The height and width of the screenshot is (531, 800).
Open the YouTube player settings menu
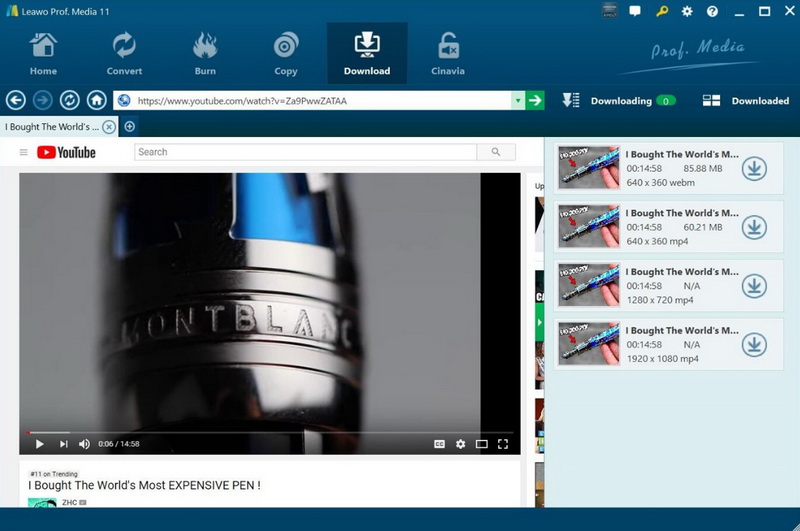(460, 444)
